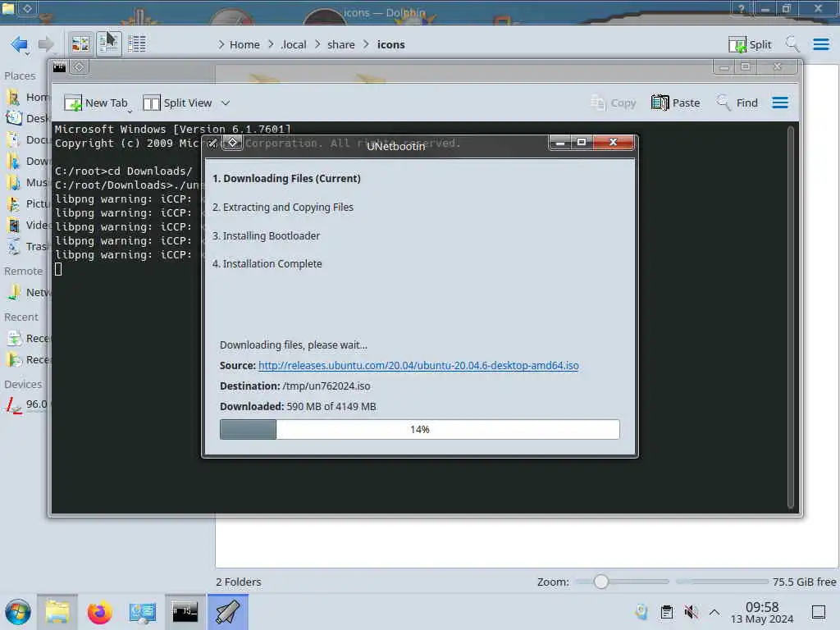Select Pictures in Dolphin Places sidebar

click(27, 204)
